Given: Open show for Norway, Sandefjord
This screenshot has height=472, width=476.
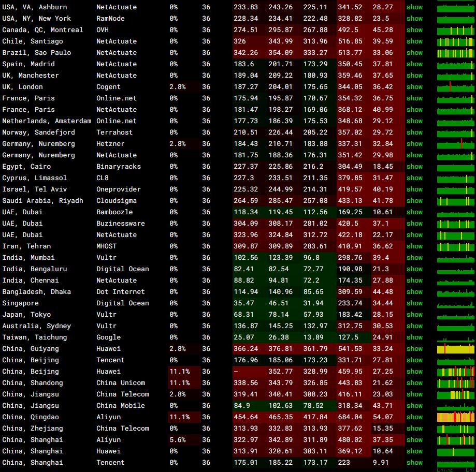Looking at the screenshot, I should tap(414, 132).
